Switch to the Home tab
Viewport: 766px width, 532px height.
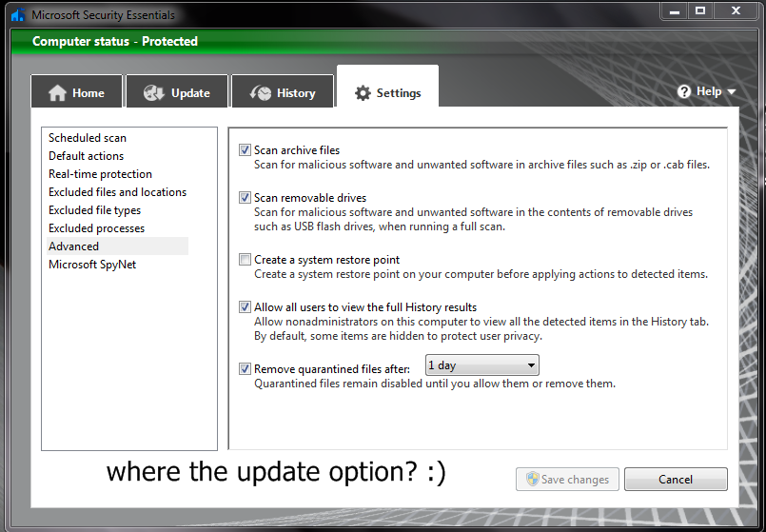77,90
